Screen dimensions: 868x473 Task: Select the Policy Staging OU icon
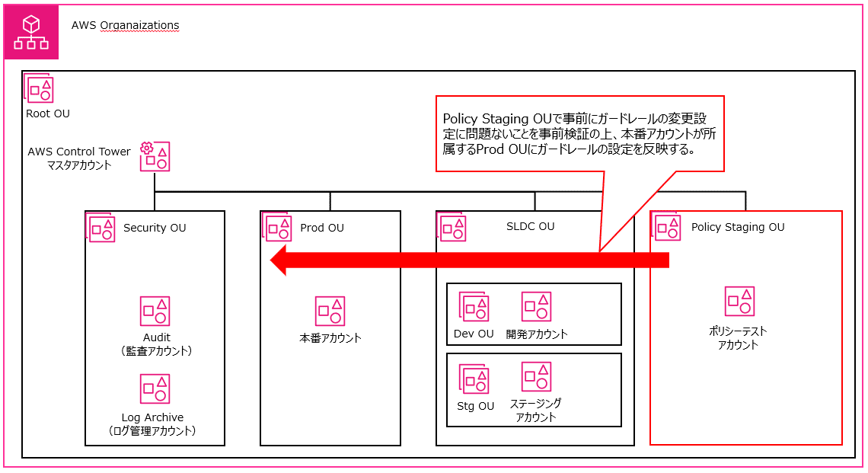point(666,226)
